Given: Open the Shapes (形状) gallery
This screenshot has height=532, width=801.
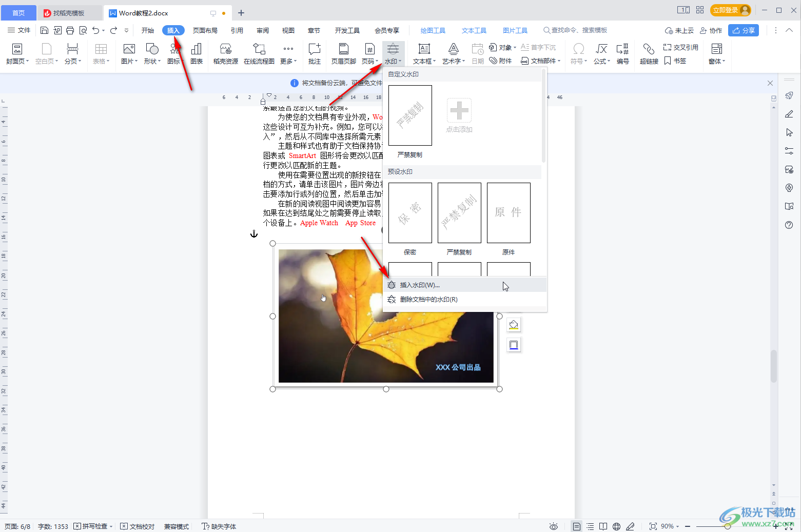Looking at the screenshot, I should tap(152, 53).
